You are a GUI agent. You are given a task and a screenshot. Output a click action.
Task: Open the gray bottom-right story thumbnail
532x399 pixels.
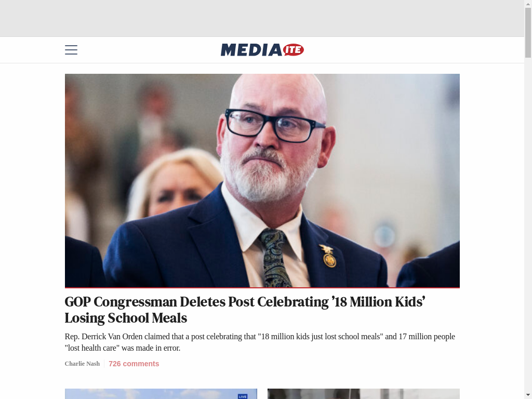[363, 394]
